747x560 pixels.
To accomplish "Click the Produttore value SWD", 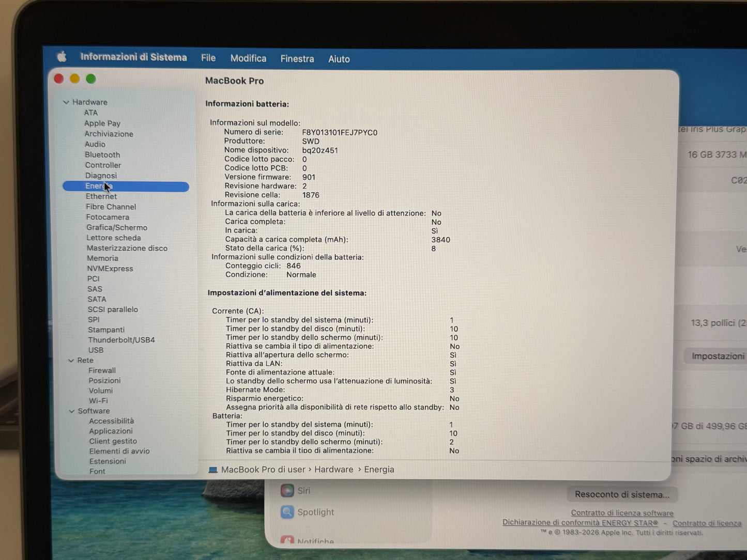I will [x=311, y=141].
